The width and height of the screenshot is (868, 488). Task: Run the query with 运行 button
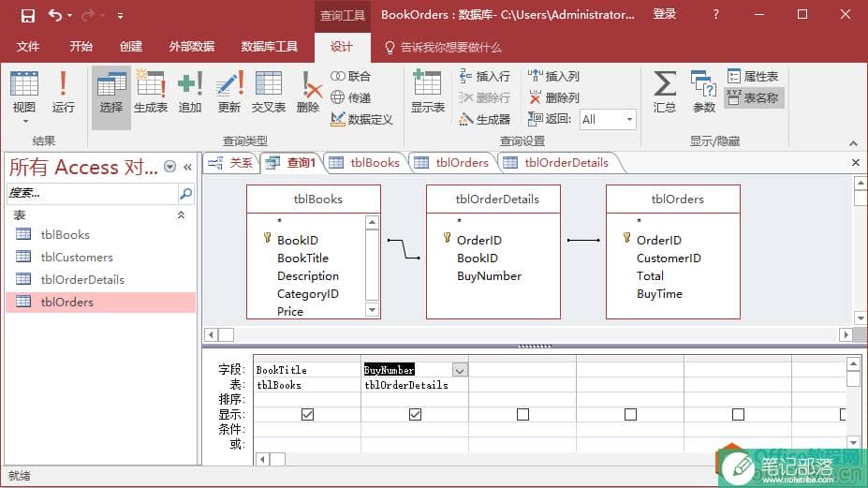pos(63,92)
